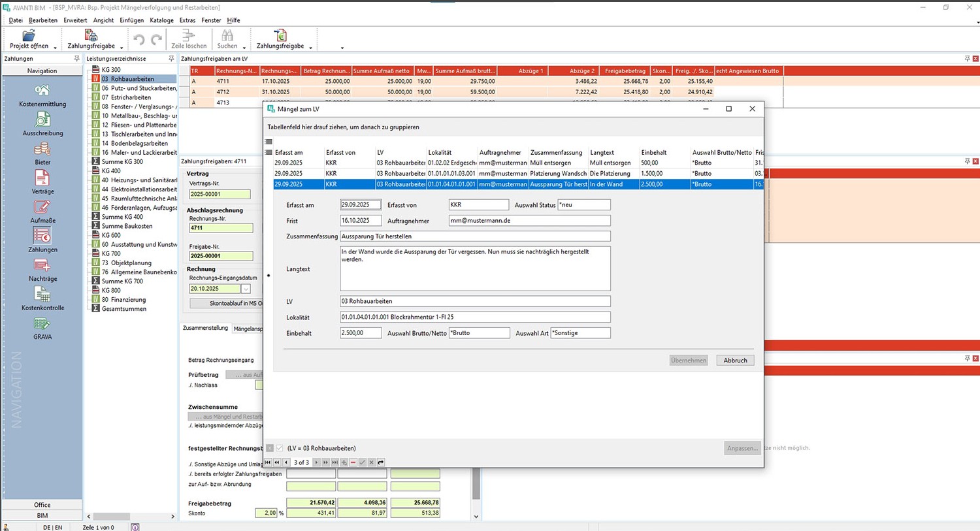
Task: Select the Aufmaße icon in navigation
Action: coord(42,208)
